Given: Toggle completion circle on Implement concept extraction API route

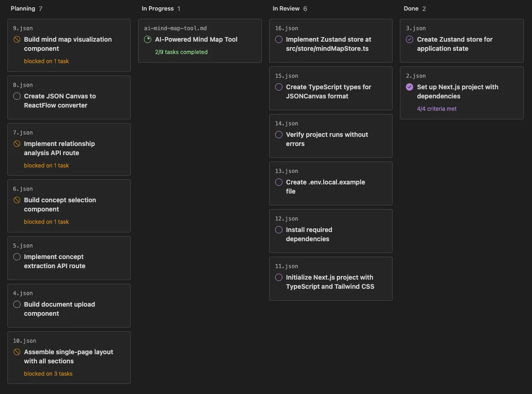Looking at the screenshot, I should point(17,257).
